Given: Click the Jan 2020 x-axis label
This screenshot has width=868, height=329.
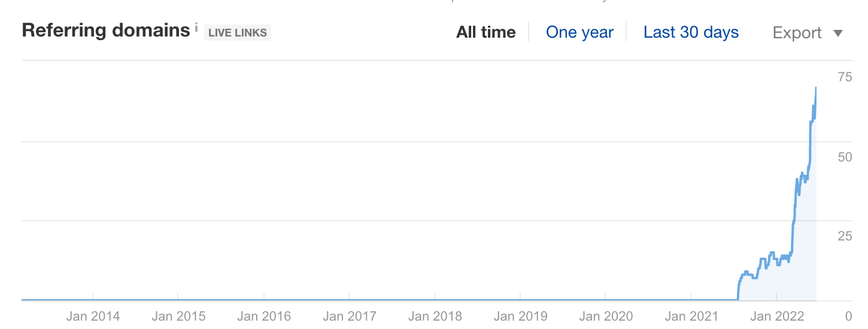Looking at the screenshot, I should [606, 316].
